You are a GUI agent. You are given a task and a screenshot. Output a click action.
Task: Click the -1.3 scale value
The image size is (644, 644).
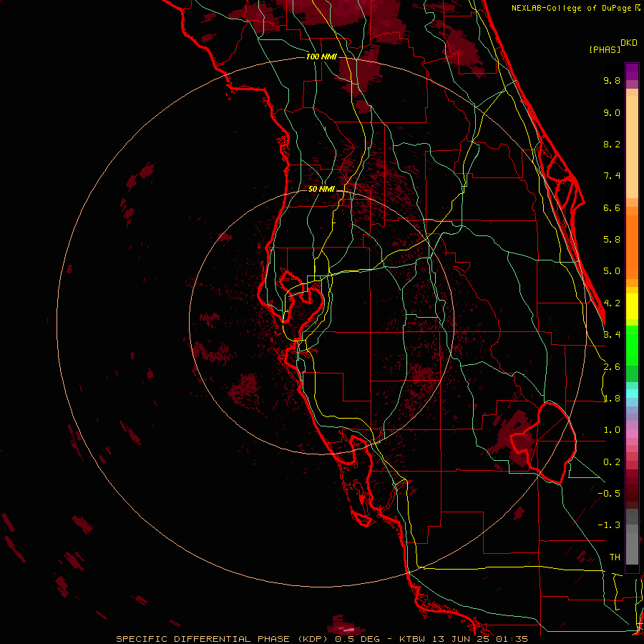pos(609,525)
